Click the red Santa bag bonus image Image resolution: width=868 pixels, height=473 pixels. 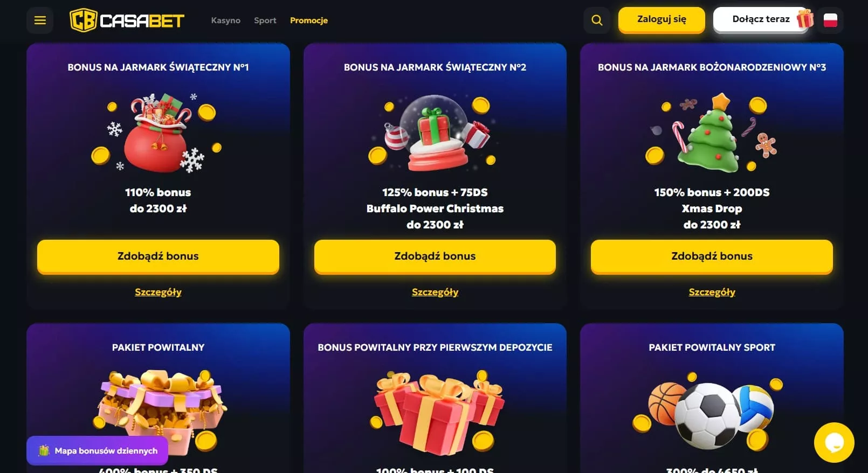157,133
